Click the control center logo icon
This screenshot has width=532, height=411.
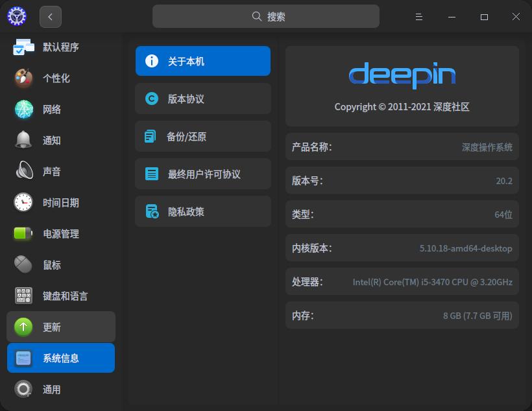point(17,16)
